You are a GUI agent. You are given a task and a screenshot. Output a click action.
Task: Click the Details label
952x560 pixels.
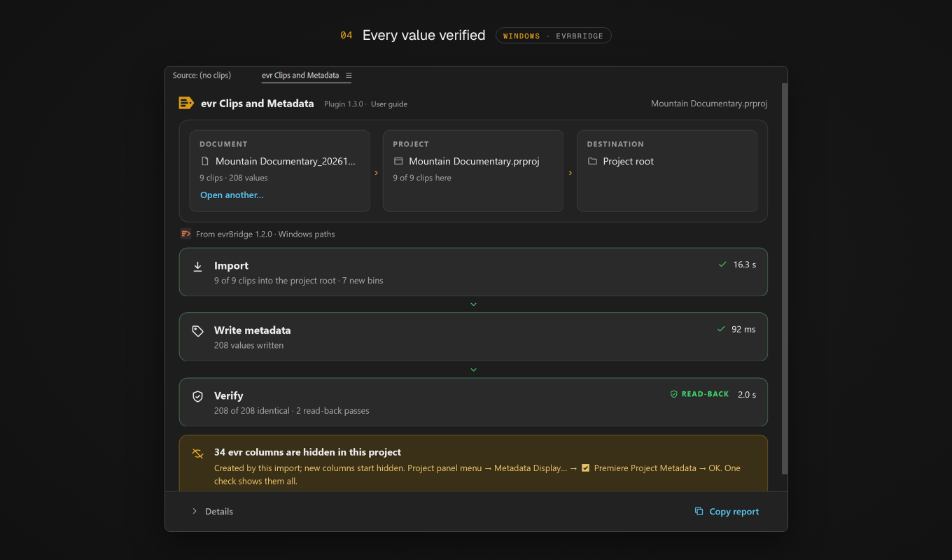(219, 512)
